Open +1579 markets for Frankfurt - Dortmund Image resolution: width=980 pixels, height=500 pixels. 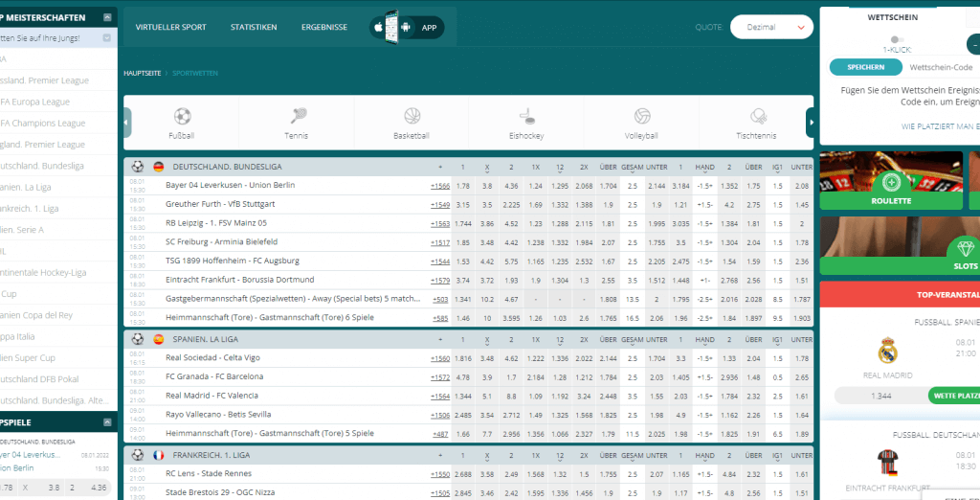point(440,280)
